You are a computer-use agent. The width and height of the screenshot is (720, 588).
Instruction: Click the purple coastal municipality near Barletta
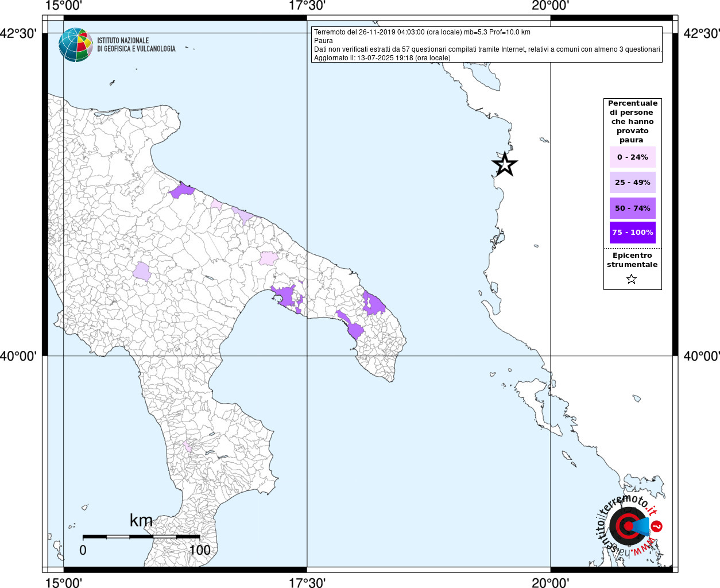pyautogui.click(x=183, y=191)
